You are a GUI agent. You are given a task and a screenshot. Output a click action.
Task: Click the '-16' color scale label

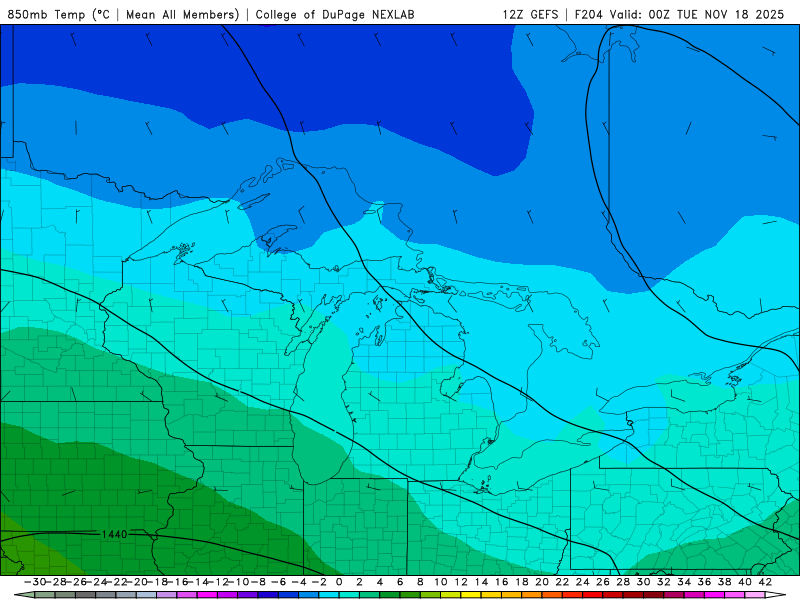pos(177,582)
